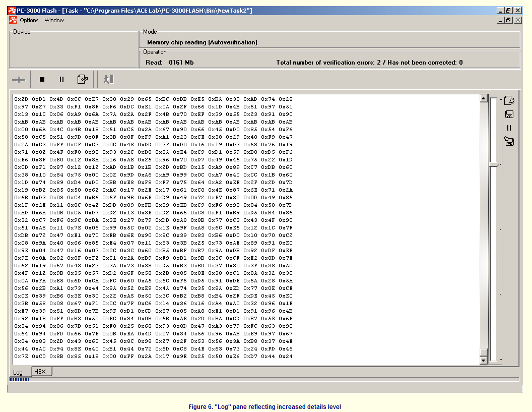Click the log row starting 0x1D 0x74
The width and height of the screenshot is (532, 412).
153,183
